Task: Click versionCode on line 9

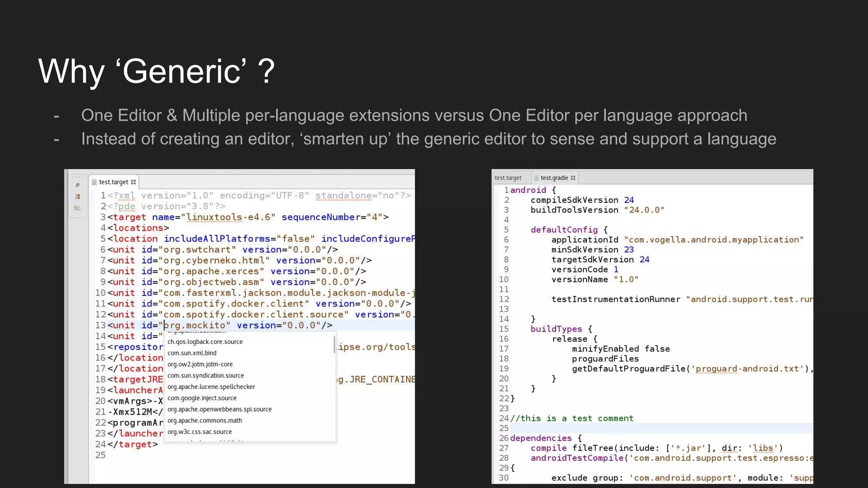Action: point(580,270)
